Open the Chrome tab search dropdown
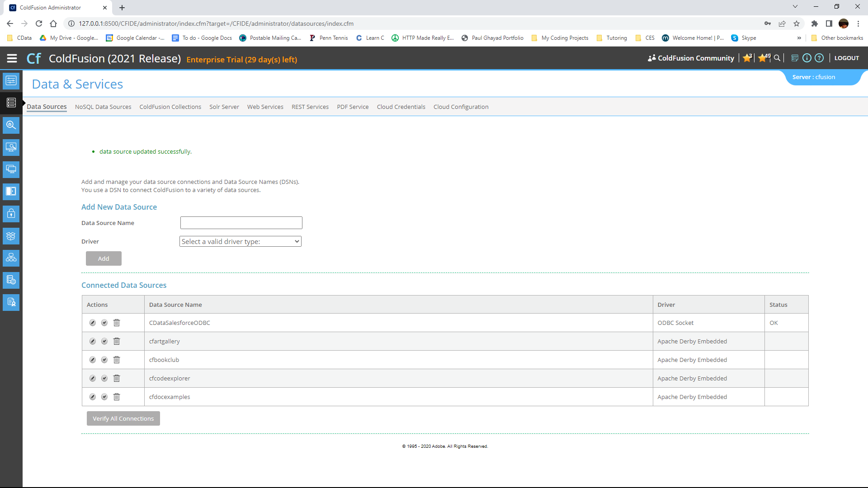Viewport: 868px width, 488px height. coord(795,7)
